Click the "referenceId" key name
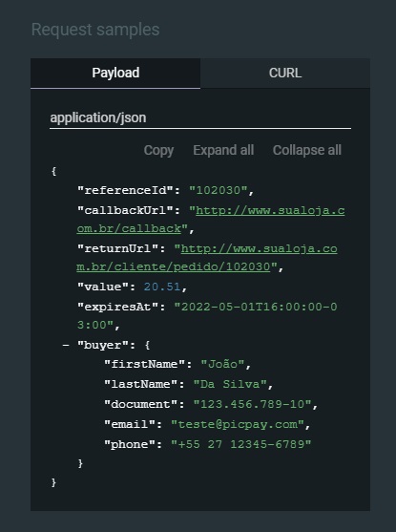Screen dimensions: 396x532 tap(126, 190)
